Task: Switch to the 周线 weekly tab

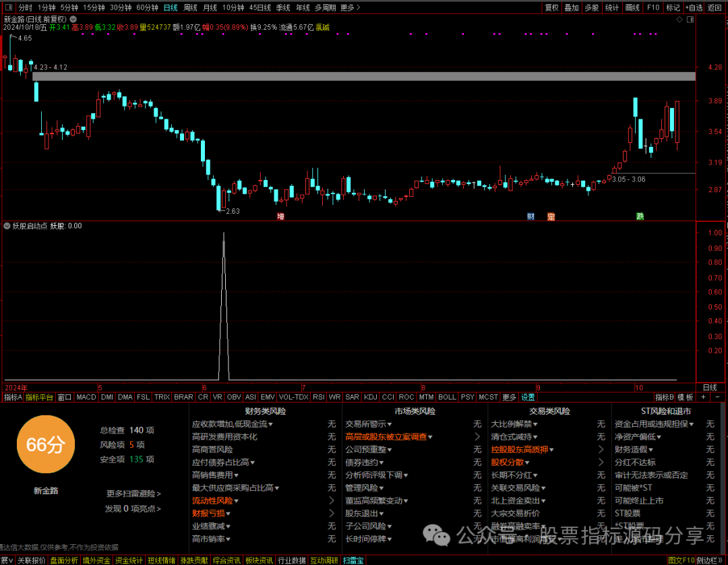Action: point(189,7)
